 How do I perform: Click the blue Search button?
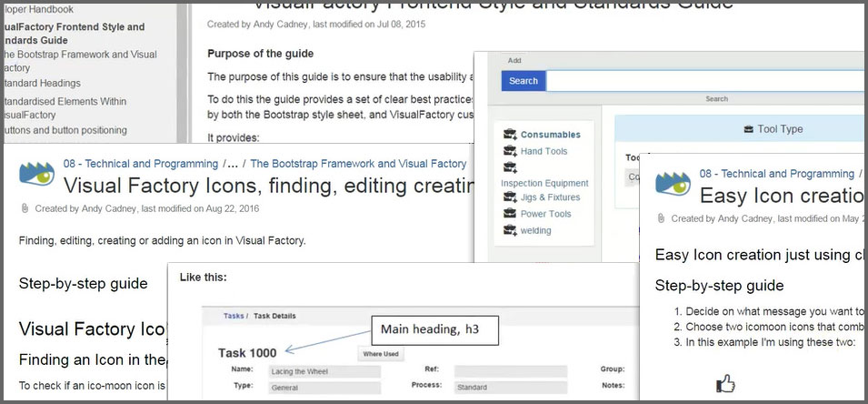click(x=524, y=81)
